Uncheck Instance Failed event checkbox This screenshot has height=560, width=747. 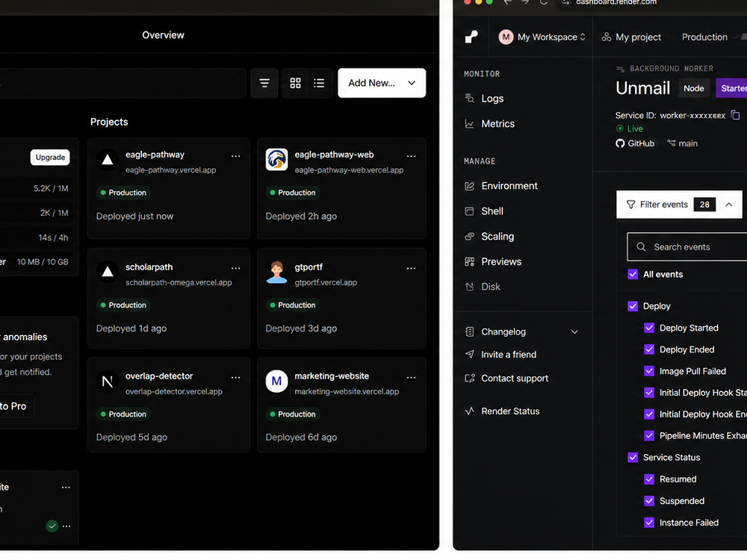[649, 523]
